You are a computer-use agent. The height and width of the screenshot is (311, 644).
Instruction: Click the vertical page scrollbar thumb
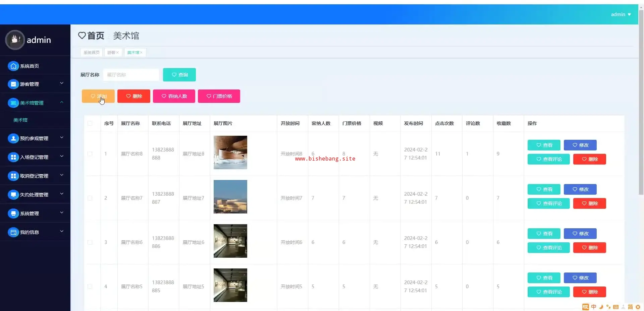[x=641, y=101]
